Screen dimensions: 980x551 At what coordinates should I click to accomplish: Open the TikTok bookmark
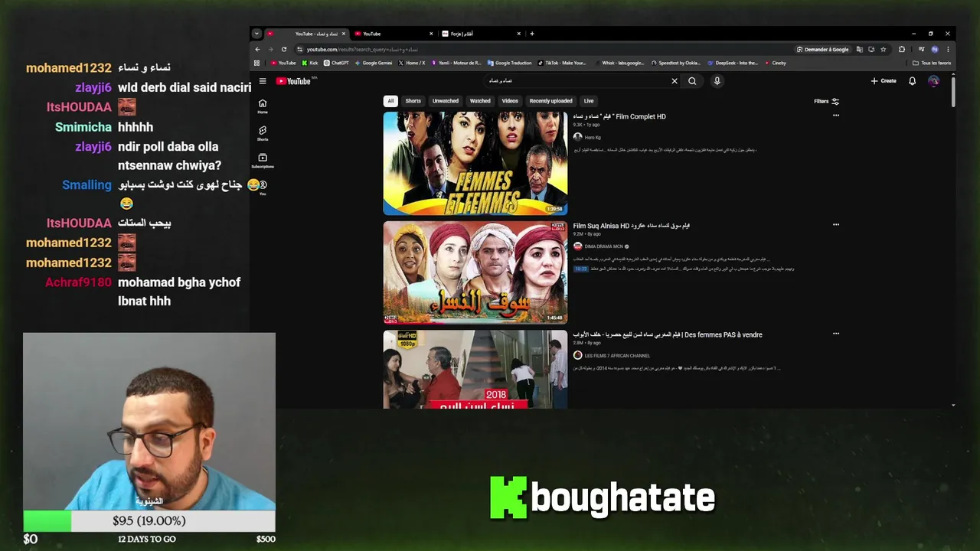[562, 63]
